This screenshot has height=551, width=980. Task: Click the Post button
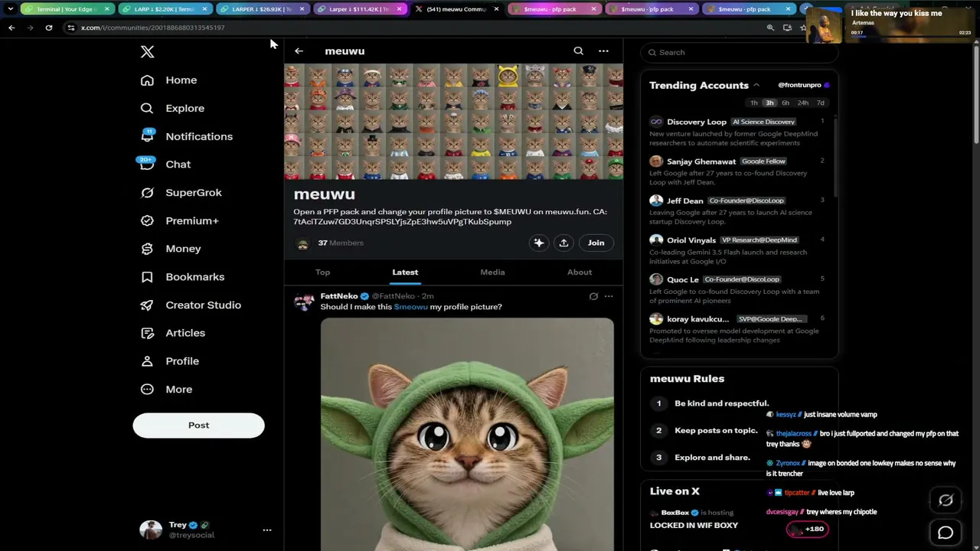pyautogui.click(x=198, y=425)
